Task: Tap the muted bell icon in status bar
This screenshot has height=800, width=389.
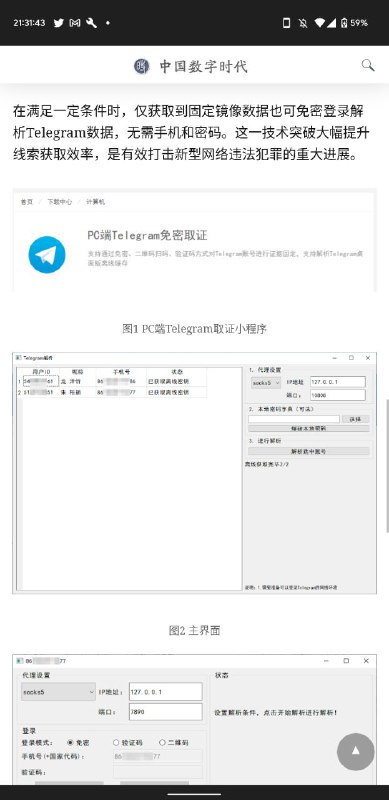Action: (303, 23)
